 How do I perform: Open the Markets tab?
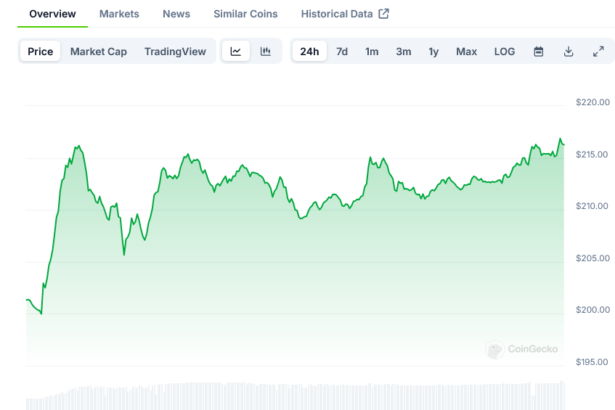coord(119,14)
